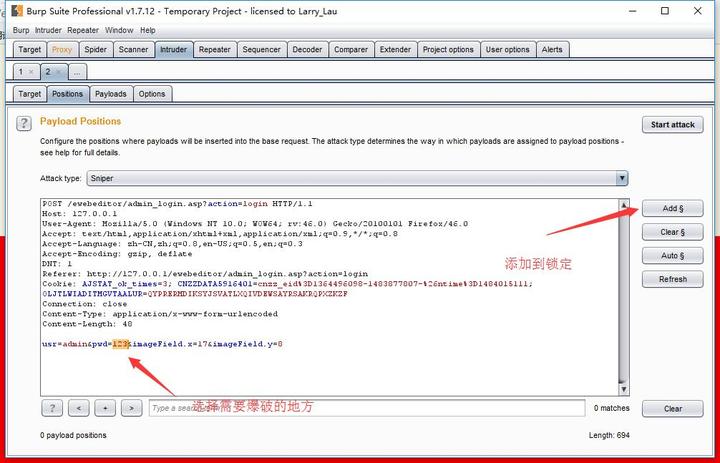Go to the next search match

click(x=132, y=408)
